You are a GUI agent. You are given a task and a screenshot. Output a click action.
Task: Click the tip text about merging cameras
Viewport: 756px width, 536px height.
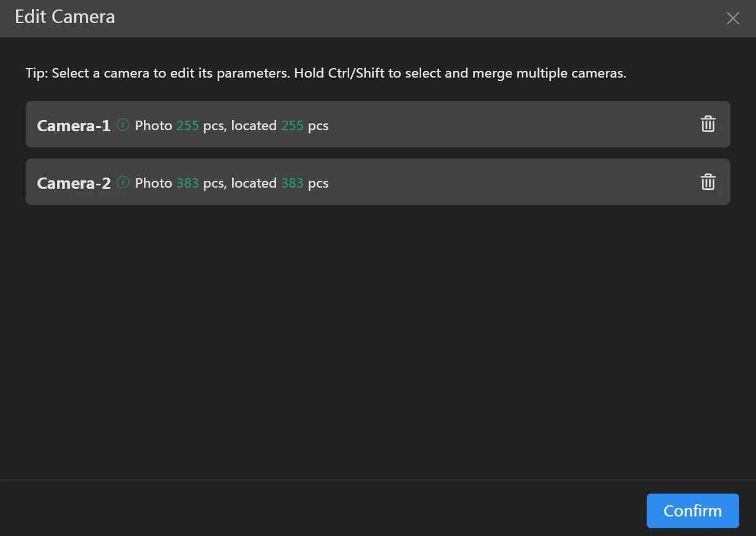tap(325, 73)
